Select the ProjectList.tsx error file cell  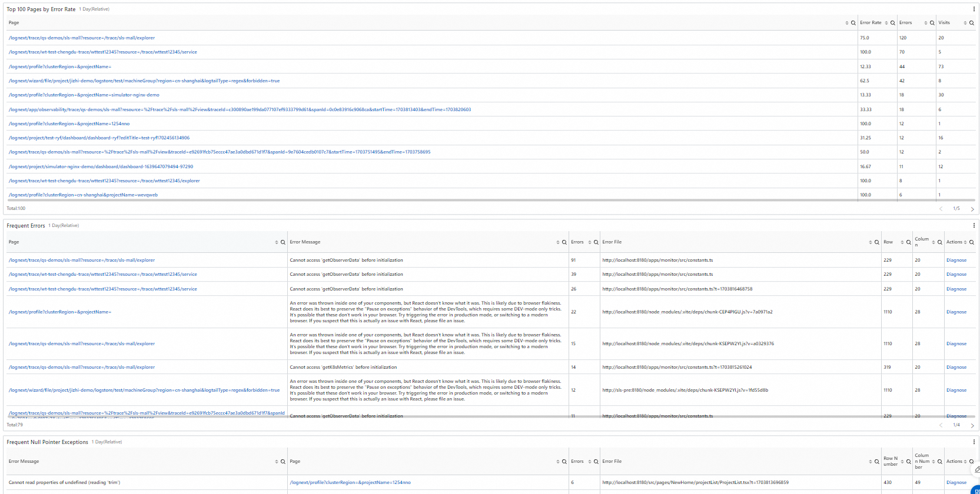pos(695,482)
